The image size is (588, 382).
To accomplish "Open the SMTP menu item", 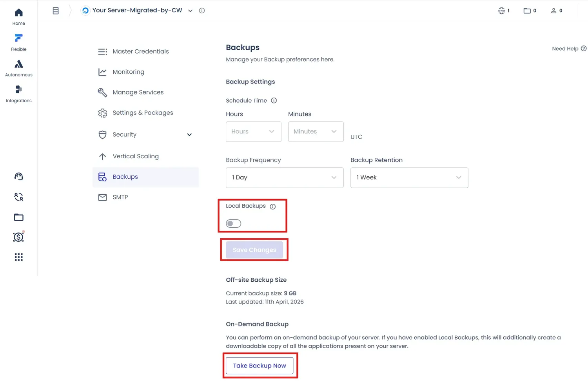I will coord(145,197).
